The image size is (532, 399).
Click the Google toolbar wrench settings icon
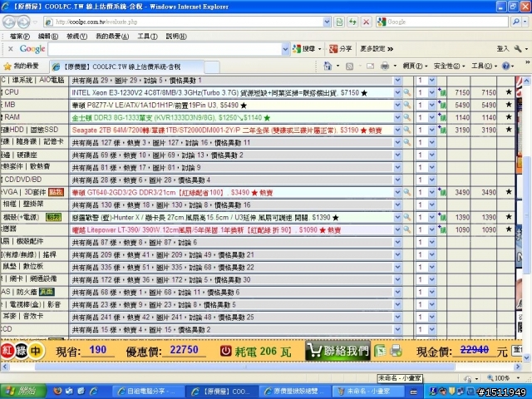518,49
